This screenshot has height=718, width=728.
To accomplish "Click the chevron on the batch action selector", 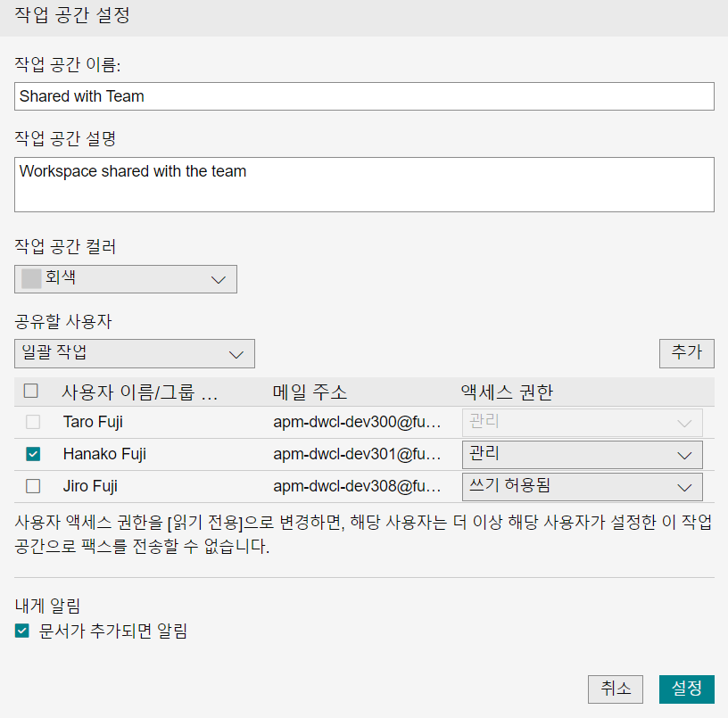I will (236, 353).
